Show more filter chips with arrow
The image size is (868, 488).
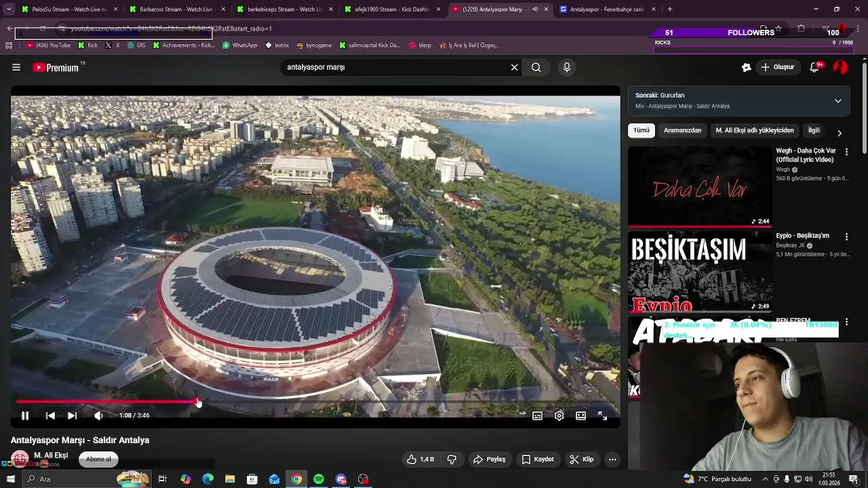point(840,133)
